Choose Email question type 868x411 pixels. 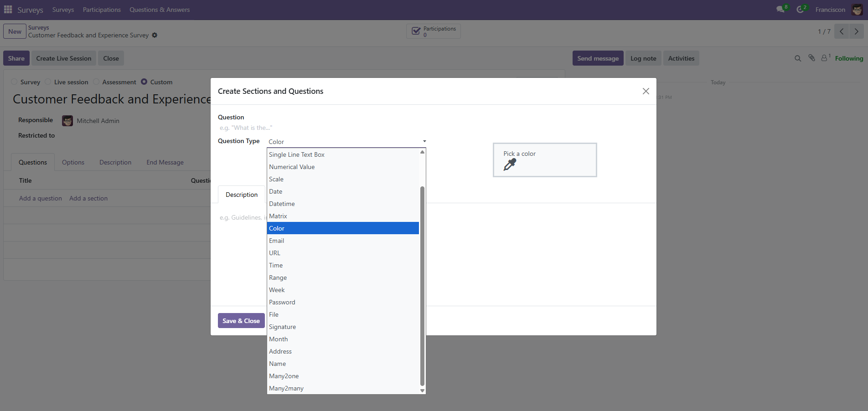click(343, 241)
